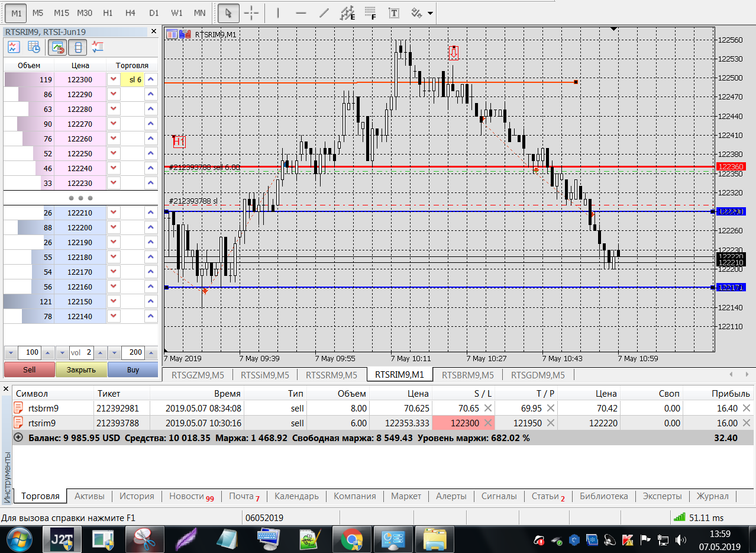Switch chart to H1 timeframe
The height and width of the screenshot is (553, 756).
[108, 12]
